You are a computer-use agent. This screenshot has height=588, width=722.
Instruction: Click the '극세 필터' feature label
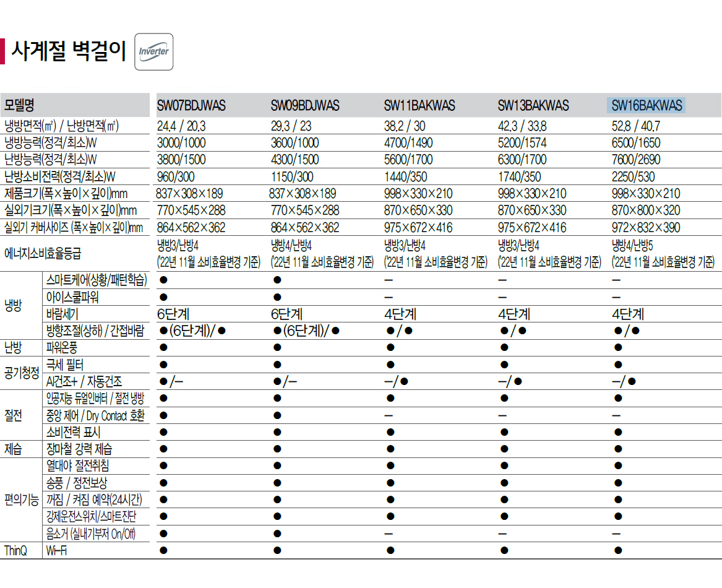pyautogui.click(x=65, y=365)
